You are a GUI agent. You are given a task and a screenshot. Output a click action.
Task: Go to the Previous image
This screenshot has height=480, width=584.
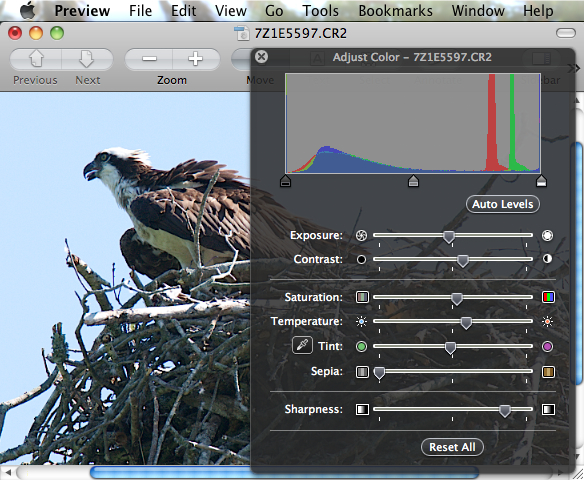(x=36, y=59)
